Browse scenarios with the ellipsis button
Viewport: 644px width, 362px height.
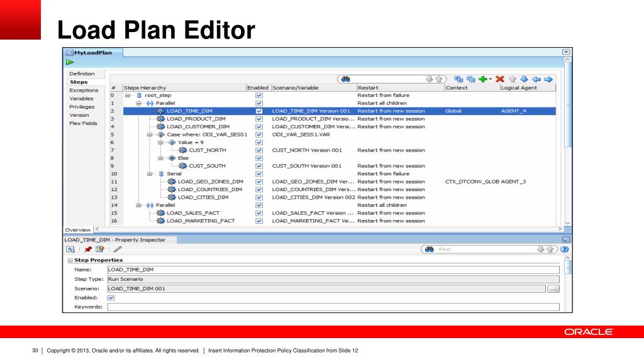(x=553, y=289)
